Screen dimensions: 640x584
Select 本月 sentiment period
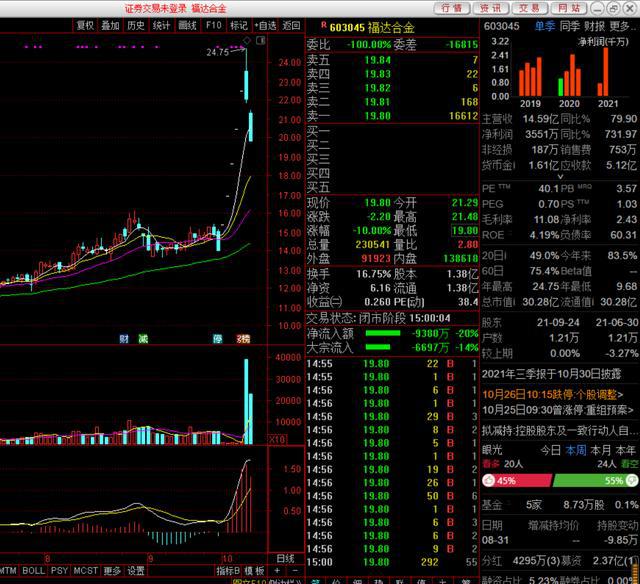601,451
